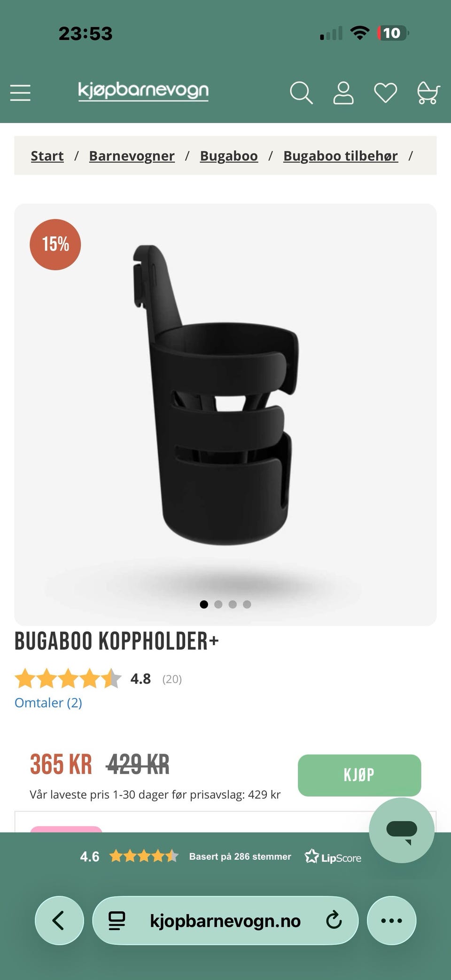View wishlist via heart icon
The height and width of the screenshot is (980, 451).
385,93
